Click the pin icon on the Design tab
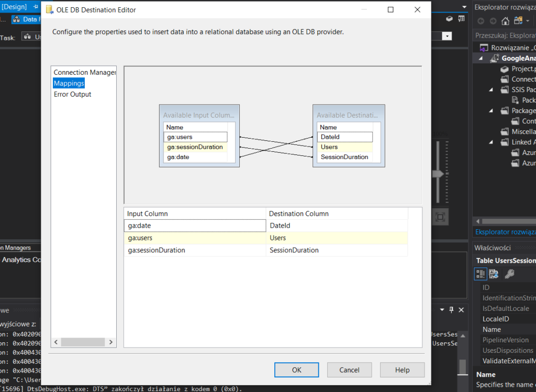The image size is (536, 392). 36,6
